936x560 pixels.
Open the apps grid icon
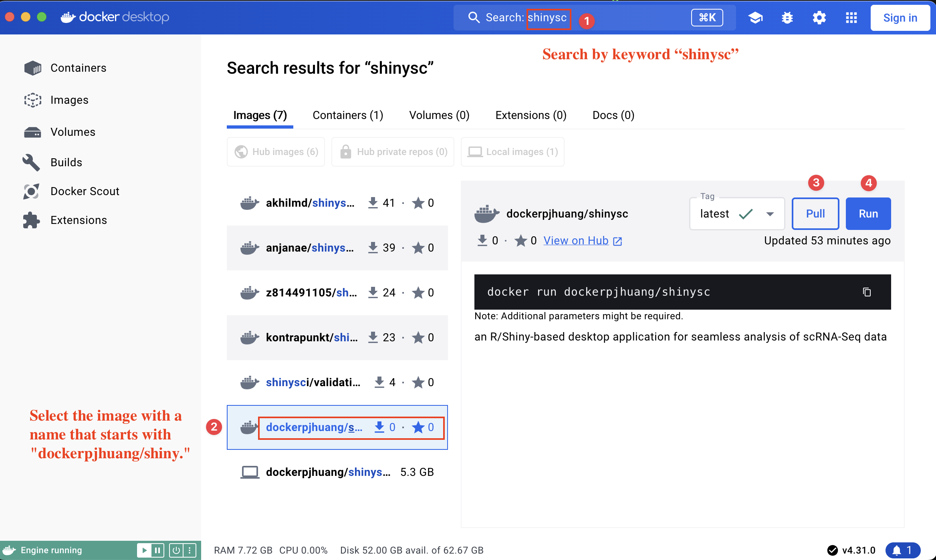coord(851,18)
